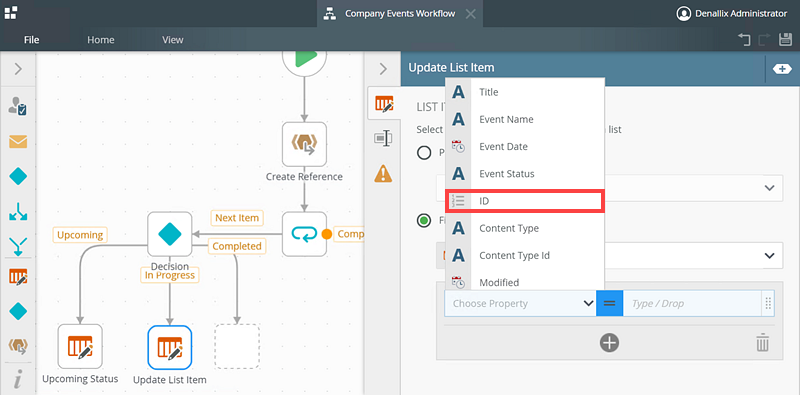Click the green Start play node
Image resolution: width=800 pixels, height=395 pixels.
(305, 59)
